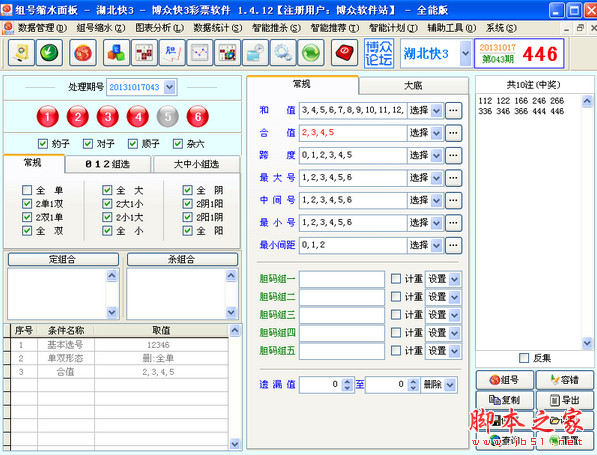Toggle the 对子 checkbox
Image resolution: width=597 pixels, height=455 pixels.
(x=88, y=144)
